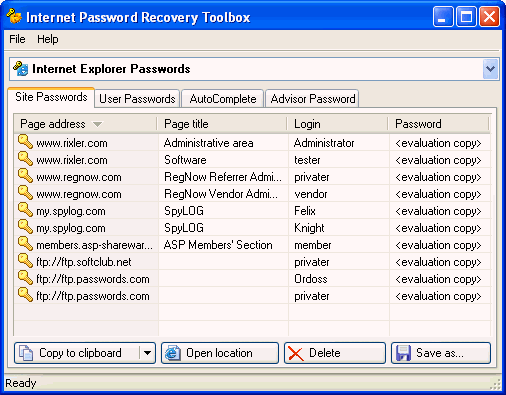Image resolution: width=506 pixels, height=395 pixels.
Task: Click the Internet Explorer Passwords key icon
Action: tap(21, 69)
